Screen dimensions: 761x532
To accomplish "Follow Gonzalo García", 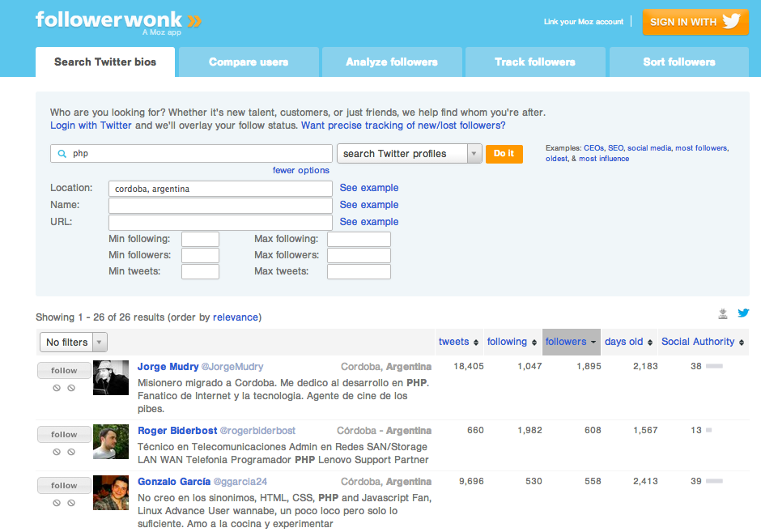I will pos(64,485).
